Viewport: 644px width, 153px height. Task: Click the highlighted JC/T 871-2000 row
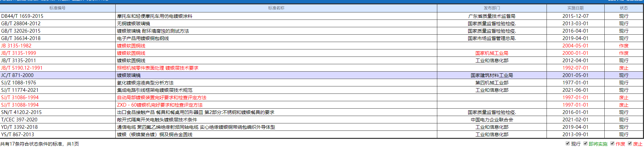coord(17,75)
